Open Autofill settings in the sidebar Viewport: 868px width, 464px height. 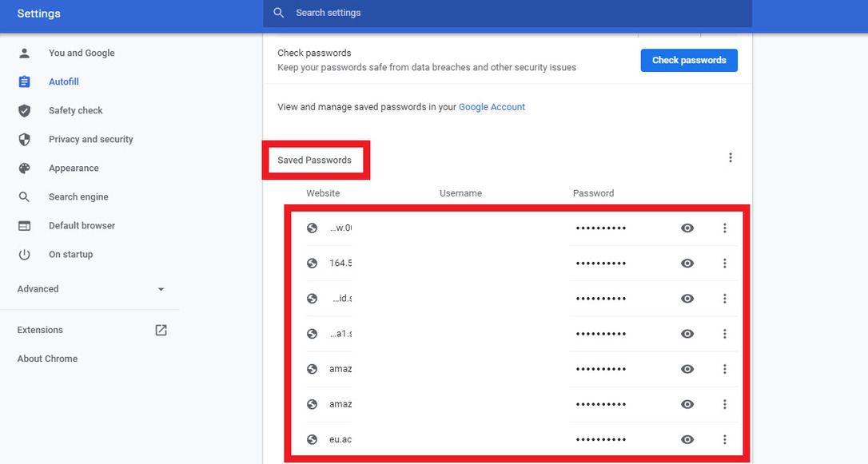tap(63, 82)
